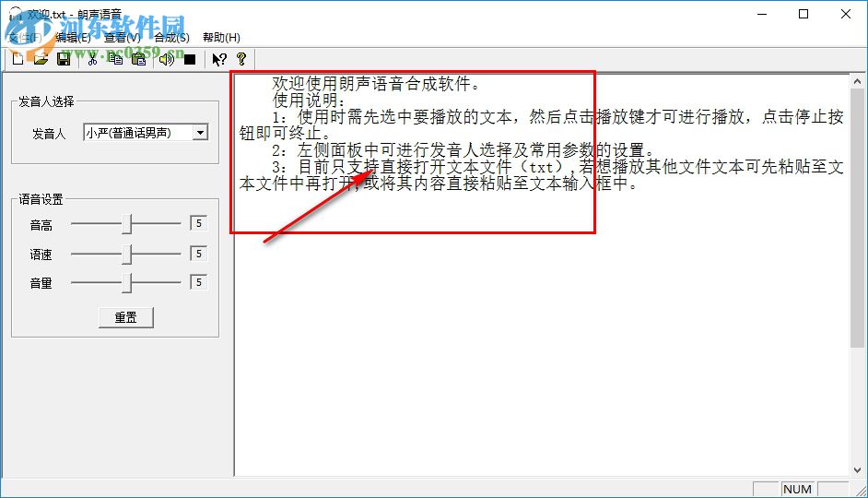Open the 合成(S) menu
The image size is (868, 498).
click(171, 38)
